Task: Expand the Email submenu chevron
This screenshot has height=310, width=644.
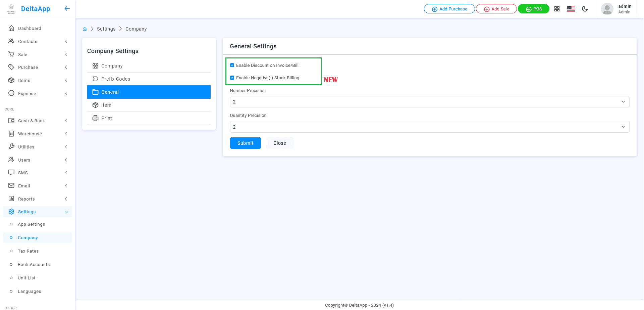Action: coord(66,186)
